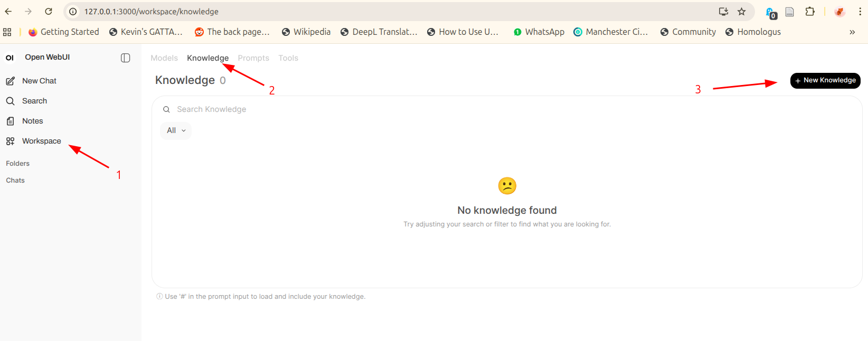Reload the page with browser refresh
The height and width of the screenshot is (341, 868).
point(49,12)
